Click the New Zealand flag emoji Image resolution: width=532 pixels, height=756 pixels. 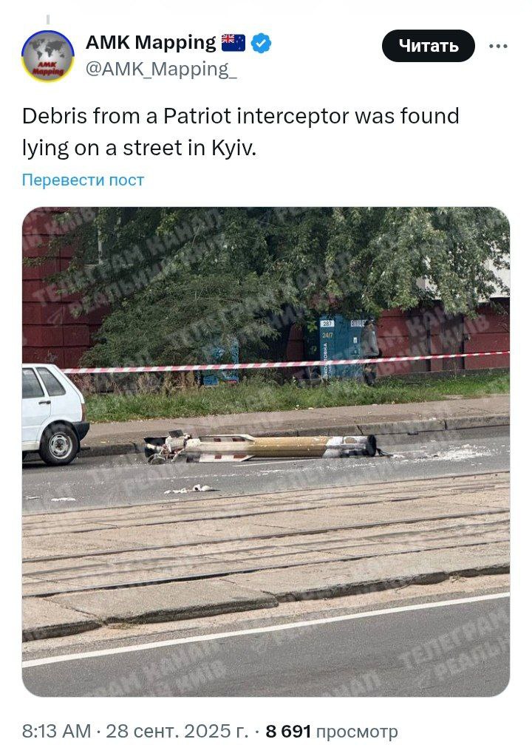click(233, 43)
